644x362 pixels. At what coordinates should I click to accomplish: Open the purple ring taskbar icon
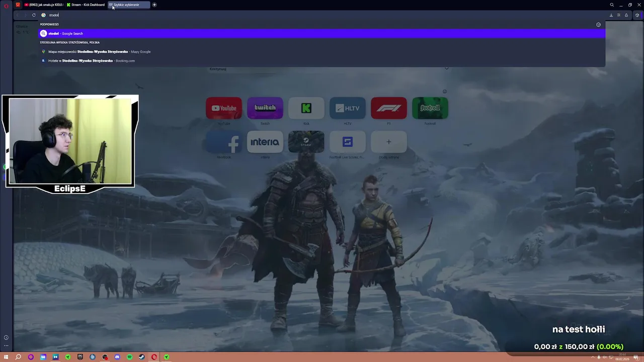tap(31, 357)
